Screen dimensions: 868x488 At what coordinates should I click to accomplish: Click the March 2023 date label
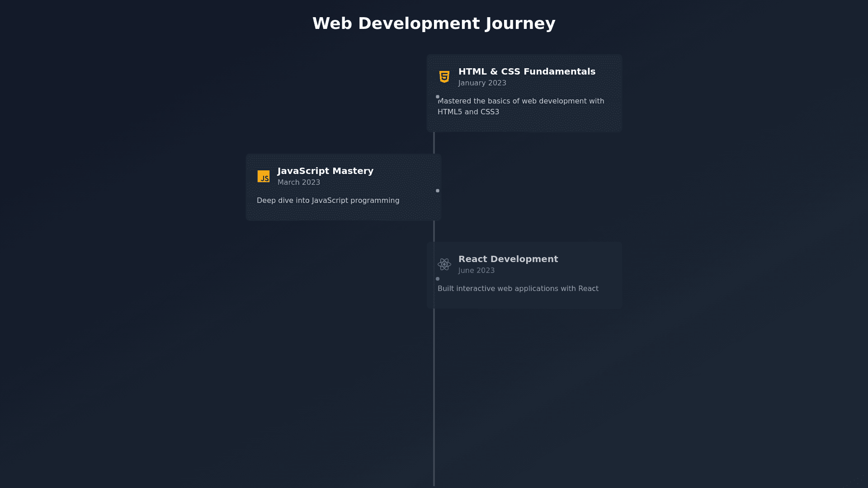(299, 183)
